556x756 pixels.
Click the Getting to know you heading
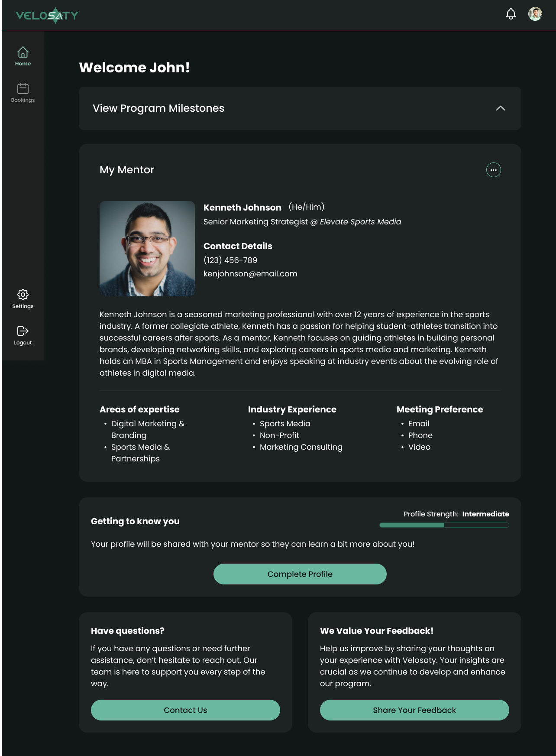coord(135,521)
